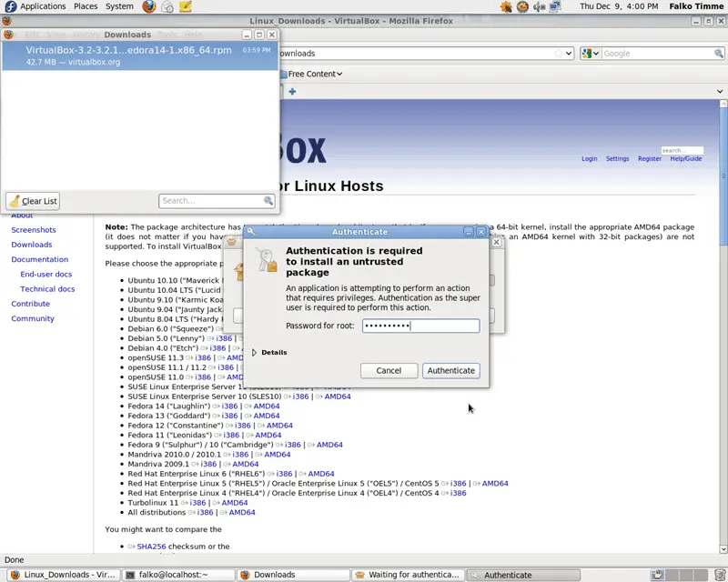
Task: Open the Documentation sidebar link
Action: click(x=39, y=259)
